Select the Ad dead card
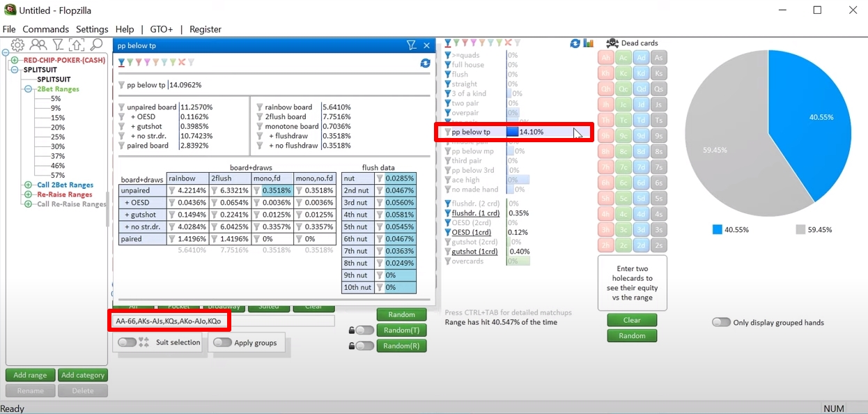 coord(641,58)
